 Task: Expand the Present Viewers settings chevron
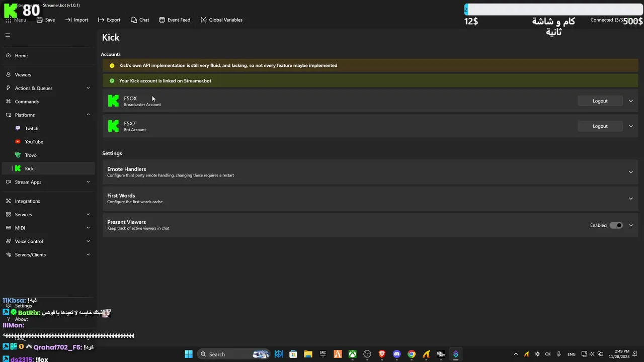[x=631, y=225]
